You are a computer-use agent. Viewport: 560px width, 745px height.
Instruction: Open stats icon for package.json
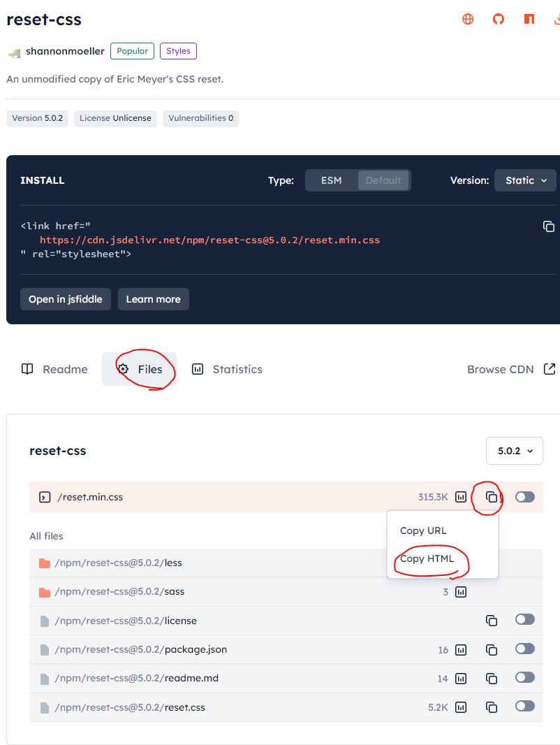tap(461, 650)
